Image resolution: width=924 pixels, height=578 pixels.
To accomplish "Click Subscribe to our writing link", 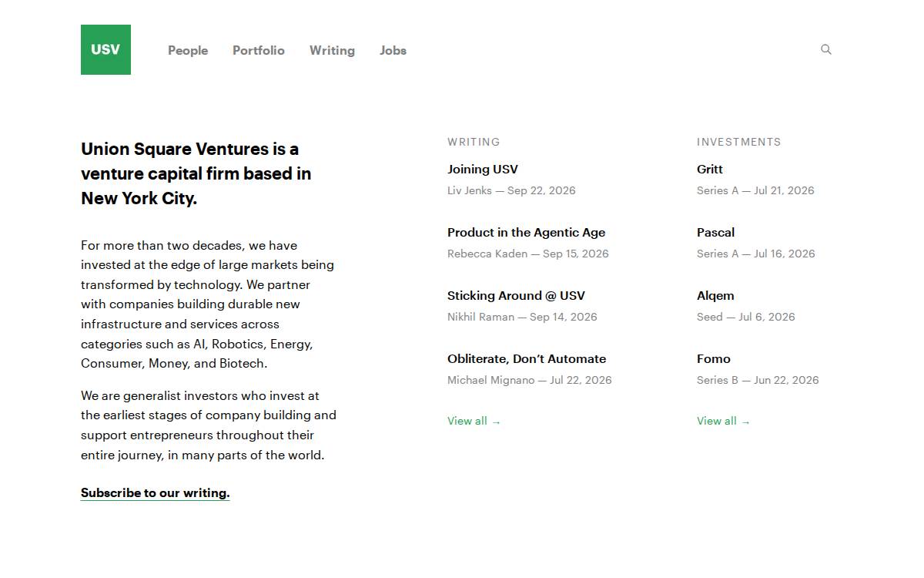I will pyautogui.click(x=156, y=492).
